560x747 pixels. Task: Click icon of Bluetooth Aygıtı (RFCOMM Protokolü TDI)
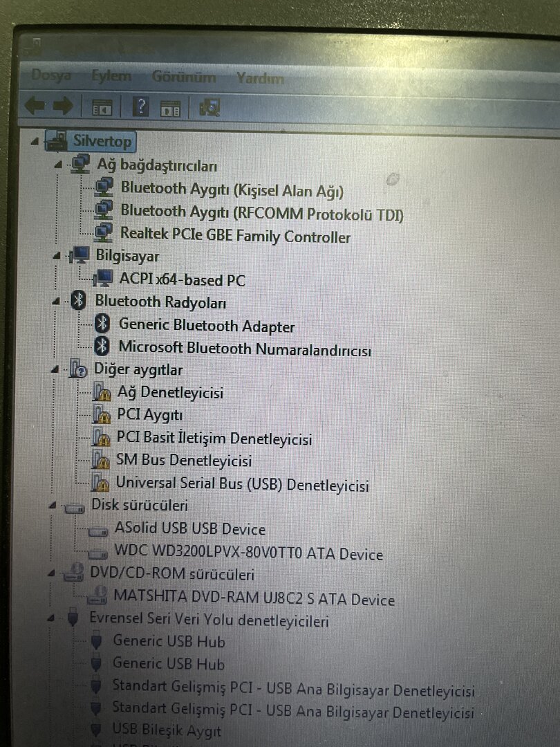coord(103,210)
